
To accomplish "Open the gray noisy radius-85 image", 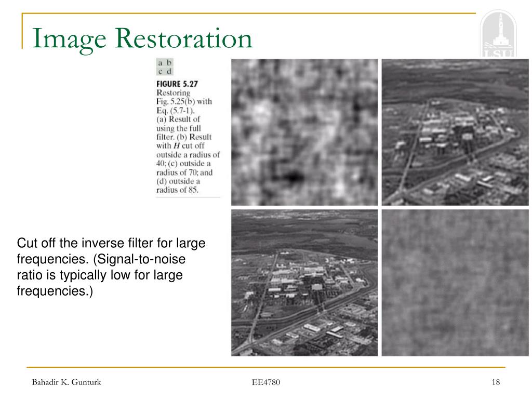I will pos(455,283).
